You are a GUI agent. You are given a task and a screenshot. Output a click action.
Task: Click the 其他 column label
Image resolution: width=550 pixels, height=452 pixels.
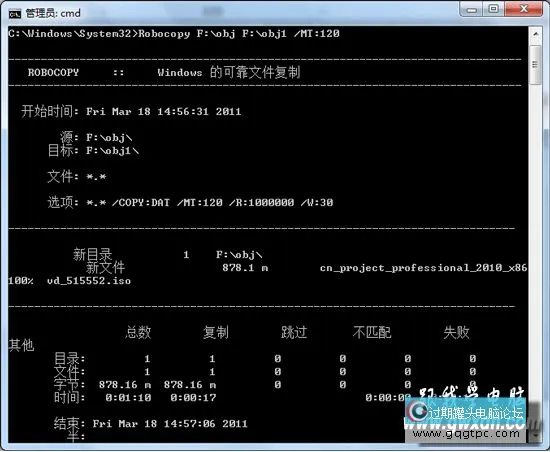pos(21,345)
